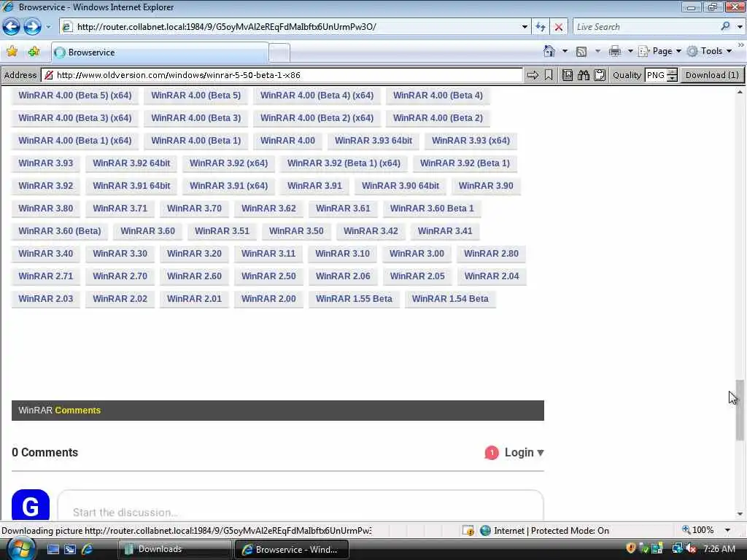Click the scrollbar down arrow
Viewport: 747px width, 560px height.
click(740, 514)
